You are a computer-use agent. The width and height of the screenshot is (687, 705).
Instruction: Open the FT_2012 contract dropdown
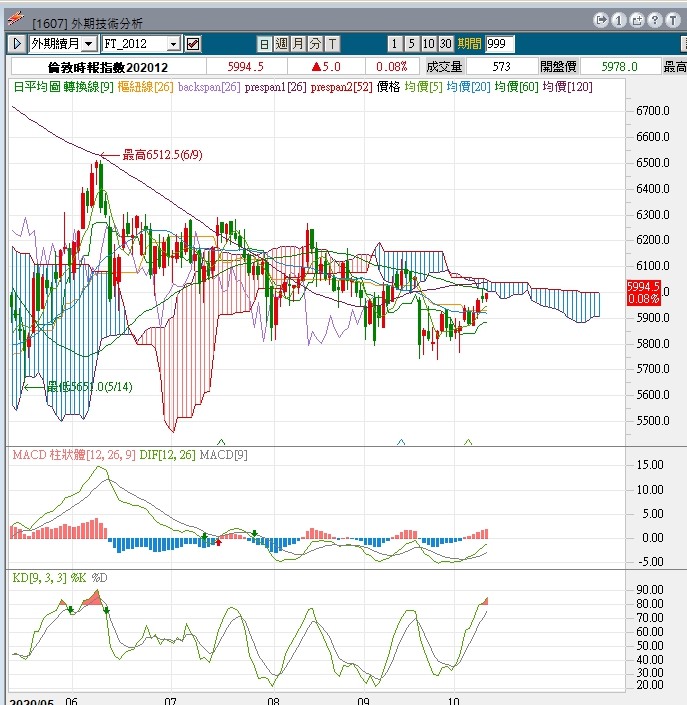(x=174, y=44)
